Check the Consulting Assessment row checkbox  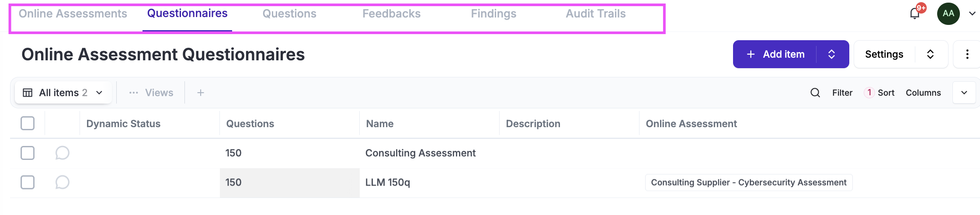[28, 153]
